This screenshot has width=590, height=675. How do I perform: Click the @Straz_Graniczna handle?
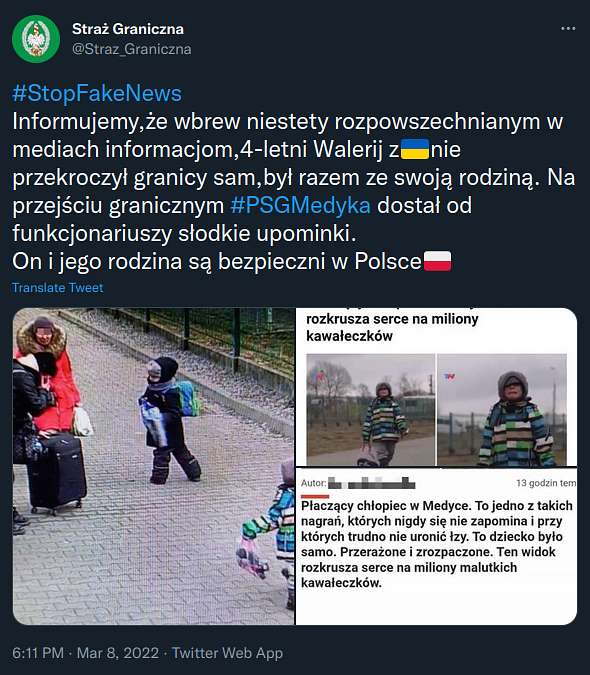pyautogui.click(x=132, y=49)
